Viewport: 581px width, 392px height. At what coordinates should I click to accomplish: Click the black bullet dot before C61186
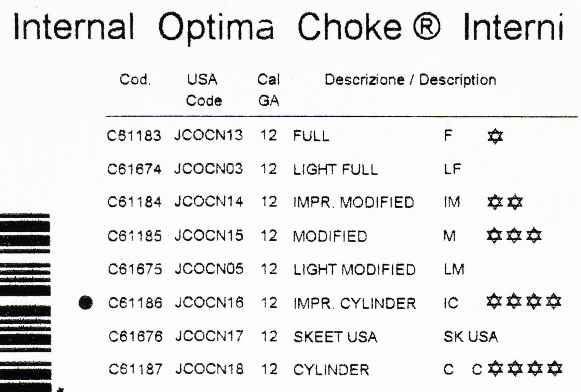tap(85, 302)
